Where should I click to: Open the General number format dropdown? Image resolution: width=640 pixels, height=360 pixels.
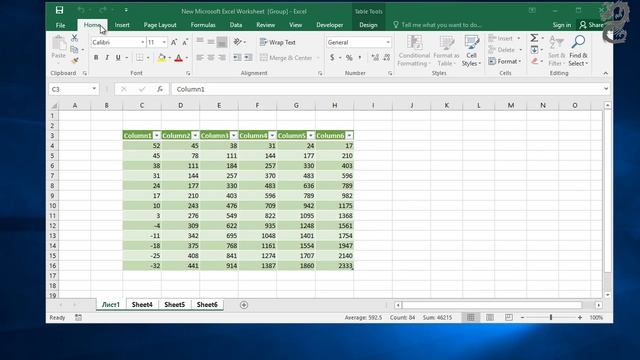pos(388,42)
